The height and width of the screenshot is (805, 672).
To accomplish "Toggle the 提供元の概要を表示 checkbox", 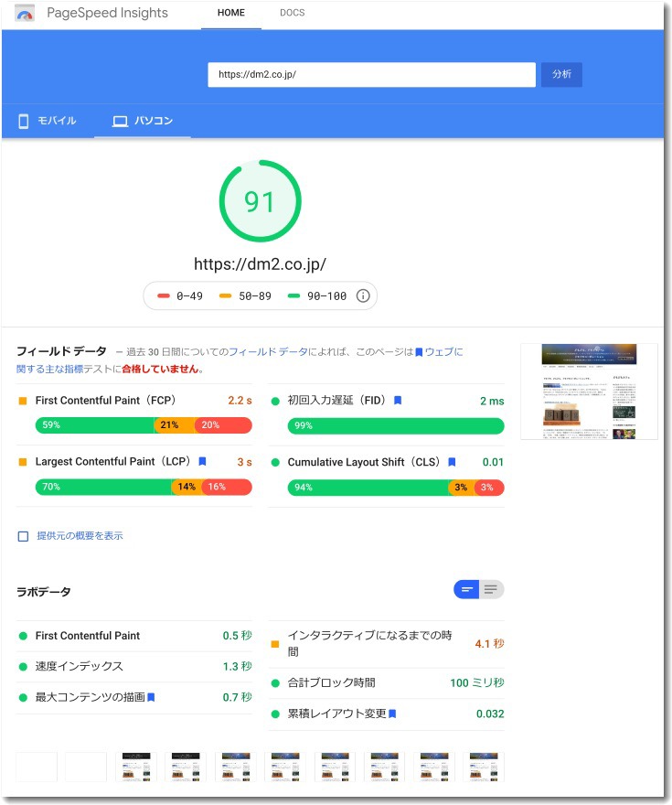I will [x=24, y=536].
